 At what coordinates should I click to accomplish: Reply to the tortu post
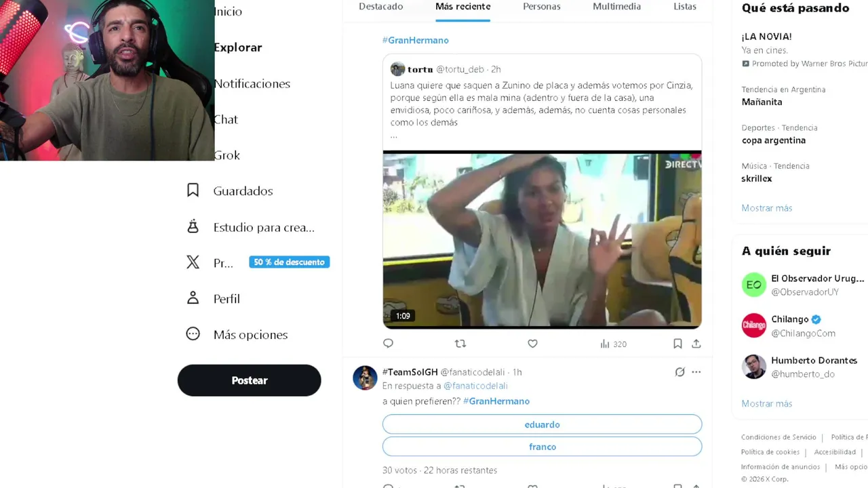[x=388, y=344]
